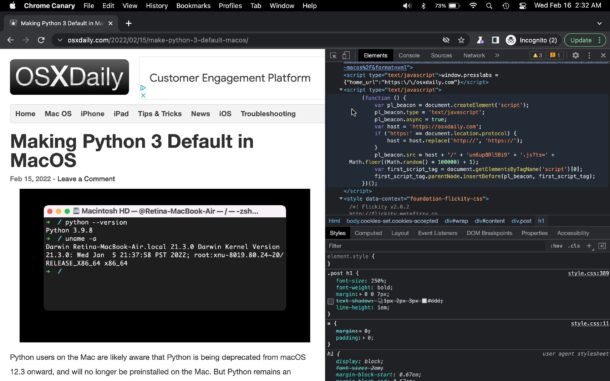Show more DevTools tabs via double chevron
The height and width of the screenshot is (381, 610).
(x=497, y=56)
